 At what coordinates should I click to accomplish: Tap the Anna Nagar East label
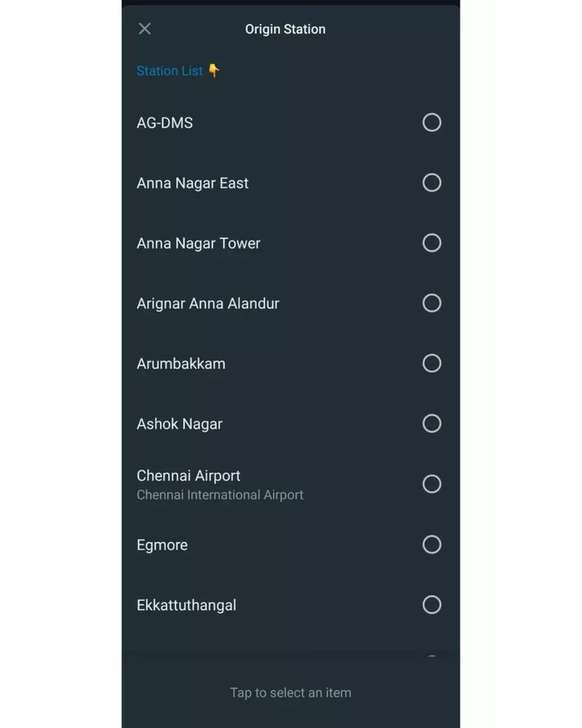coord(192,183)
